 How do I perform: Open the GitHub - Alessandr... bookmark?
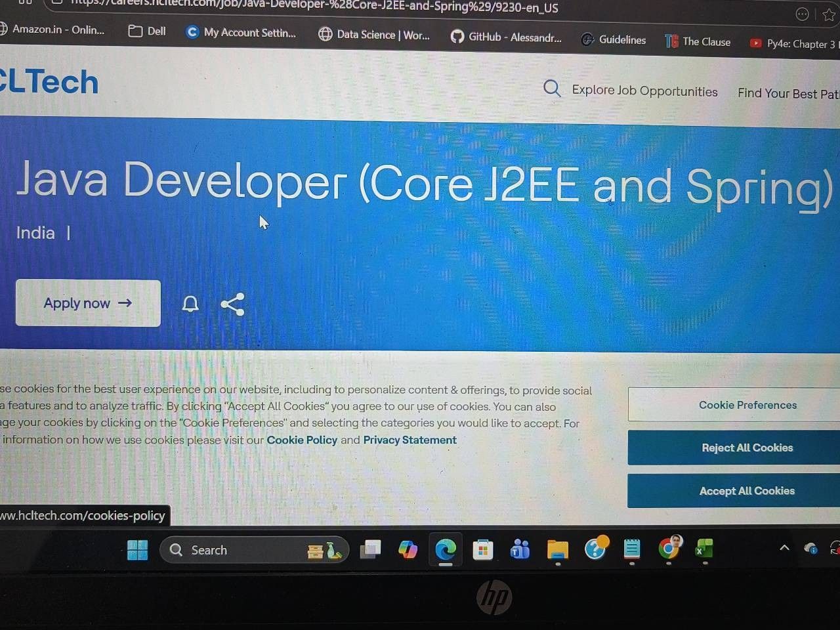pos(506,37)
